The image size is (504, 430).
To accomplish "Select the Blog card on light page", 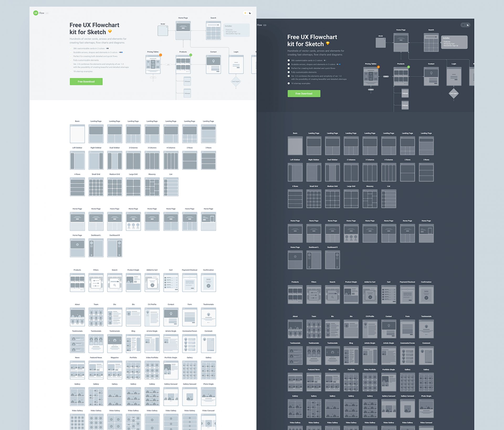I will coord(133,344).
